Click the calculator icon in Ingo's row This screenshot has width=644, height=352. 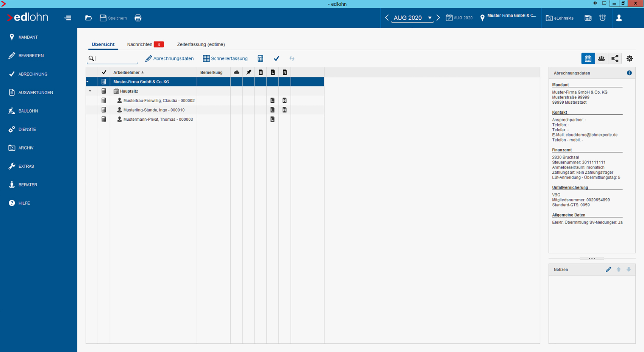104,110
